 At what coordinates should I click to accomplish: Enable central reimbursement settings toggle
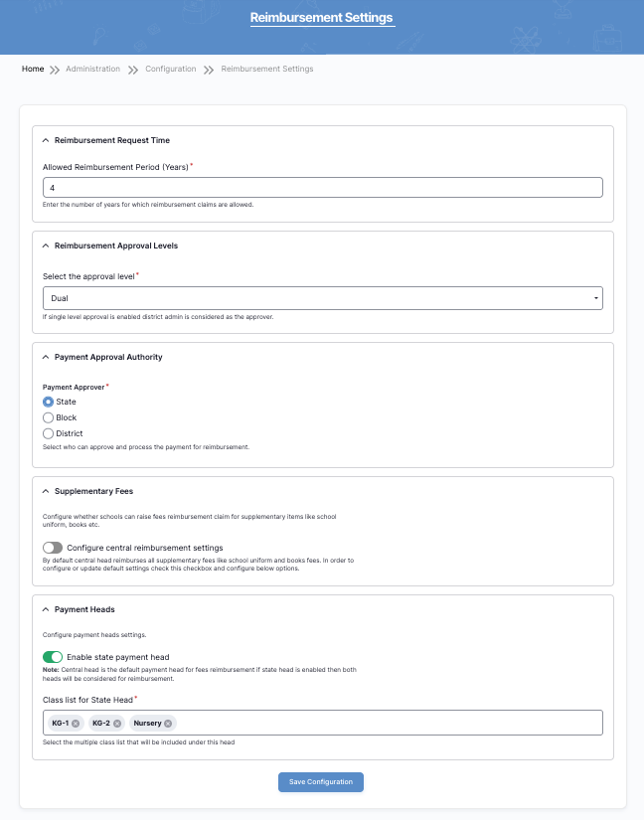(x=53, y=548)
